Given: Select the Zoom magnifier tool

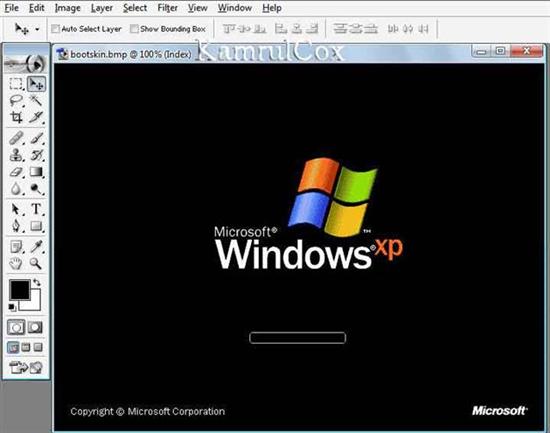Looking at the screenshot, I should point(36,263).
